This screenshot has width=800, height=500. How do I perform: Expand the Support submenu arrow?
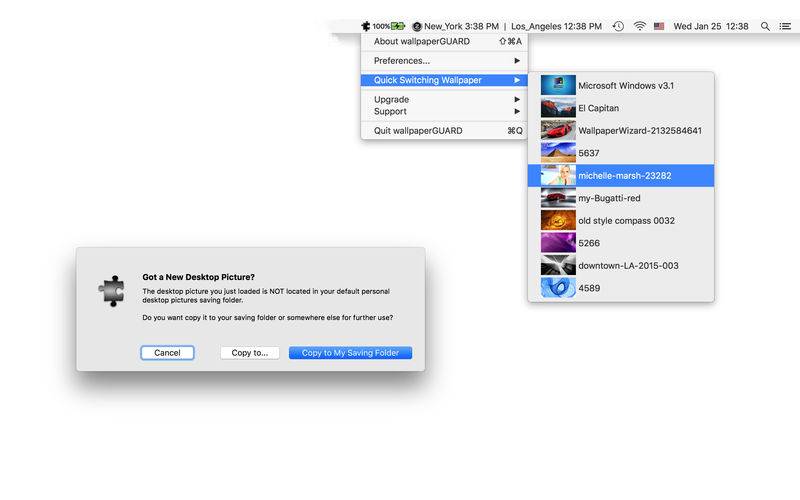(517, 111)
